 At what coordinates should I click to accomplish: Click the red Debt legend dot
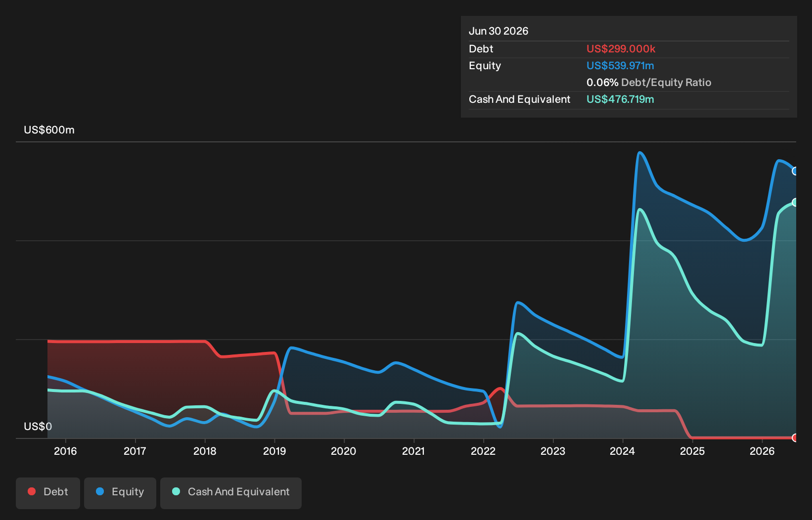[x=32, y=491]
